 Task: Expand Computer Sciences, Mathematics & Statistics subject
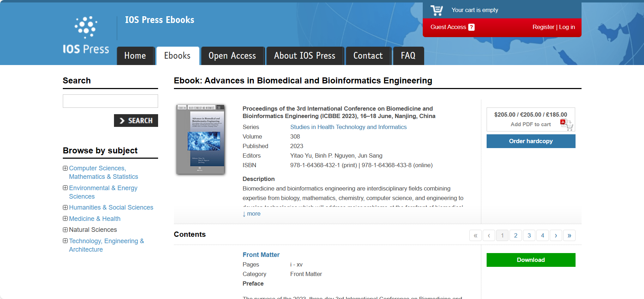(x=65, y=168)
